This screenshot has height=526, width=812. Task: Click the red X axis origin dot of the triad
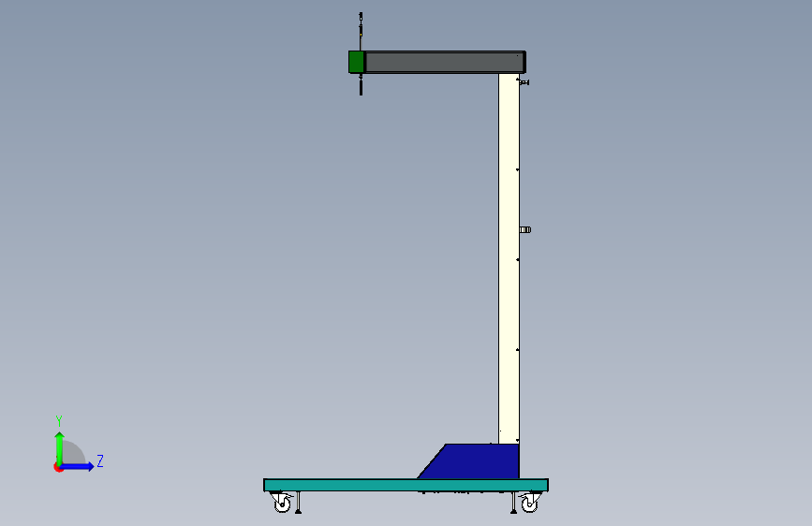click(x=58, y=468)
